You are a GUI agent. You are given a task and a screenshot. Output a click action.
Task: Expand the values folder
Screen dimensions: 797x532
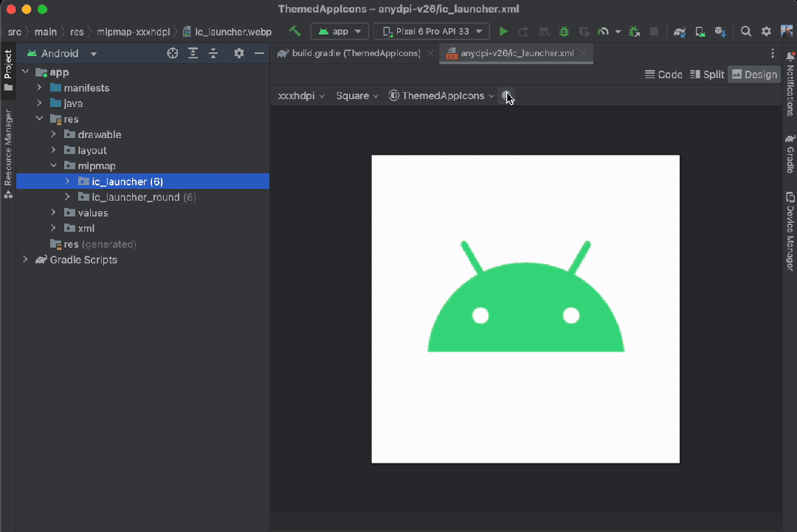pyautogui.click(x=53, y=213)
